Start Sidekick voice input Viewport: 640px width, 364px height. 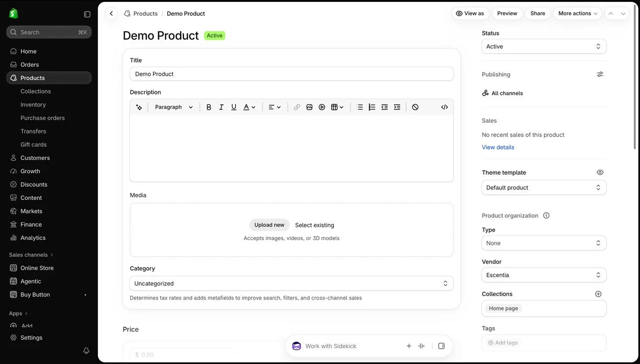click(421, 346)
